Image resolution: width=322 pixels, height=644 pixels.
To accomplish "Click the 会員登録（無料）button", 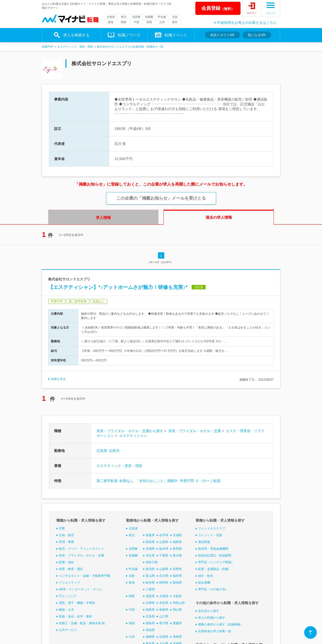I will click(218, 8).
